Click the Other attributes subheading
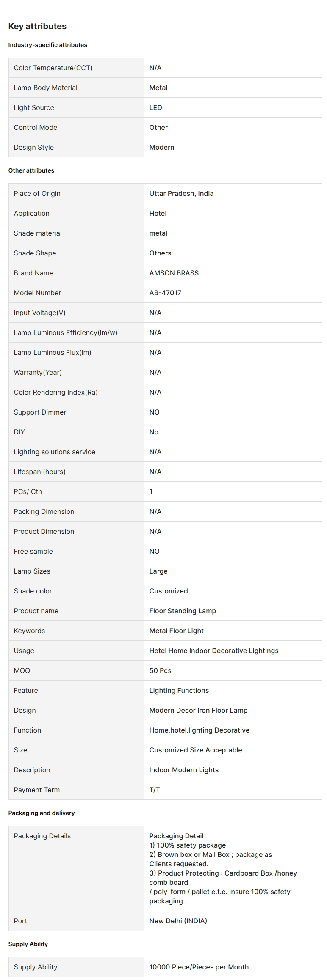Image resolution: width=327 pixels, height=980 pixels. click(x=31, y=170)
